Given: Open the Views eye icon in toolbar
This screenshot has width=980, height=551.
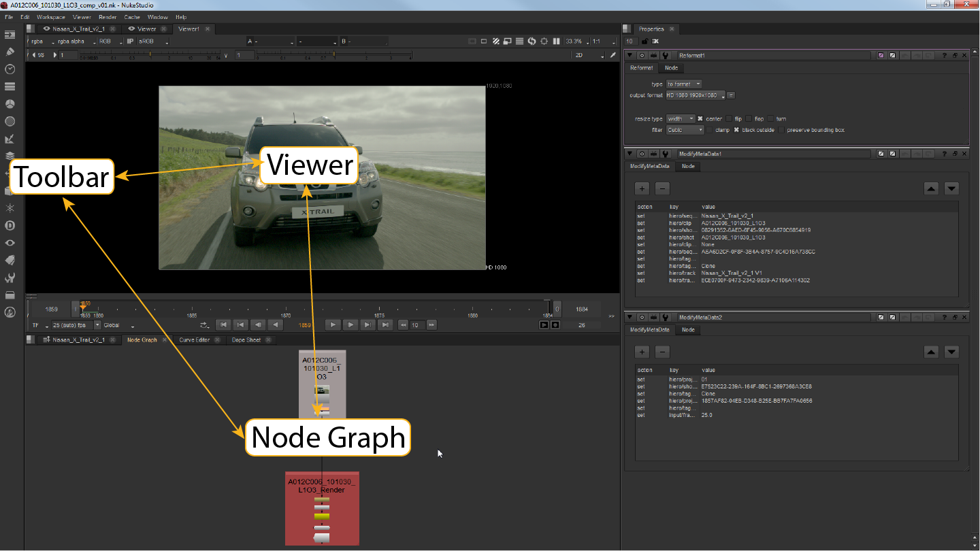Looking at the screenshot, I should click(10, 243).
